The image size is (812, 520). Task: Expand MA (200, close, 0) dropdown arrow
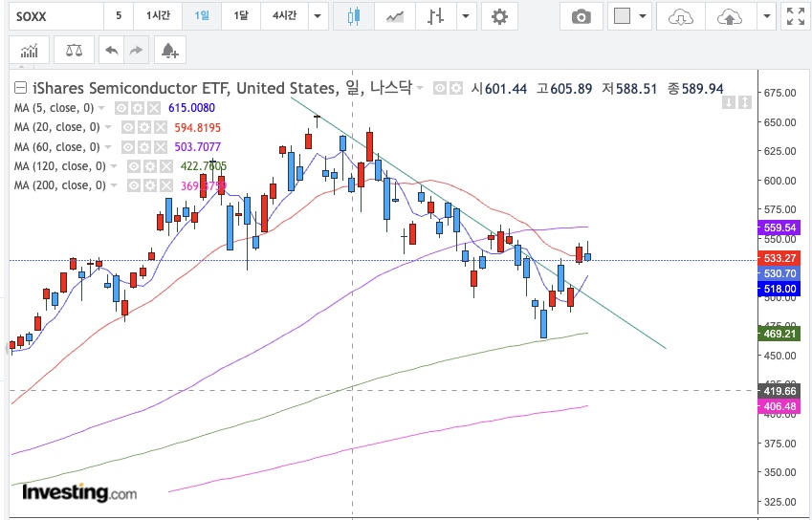pos(114,185)
